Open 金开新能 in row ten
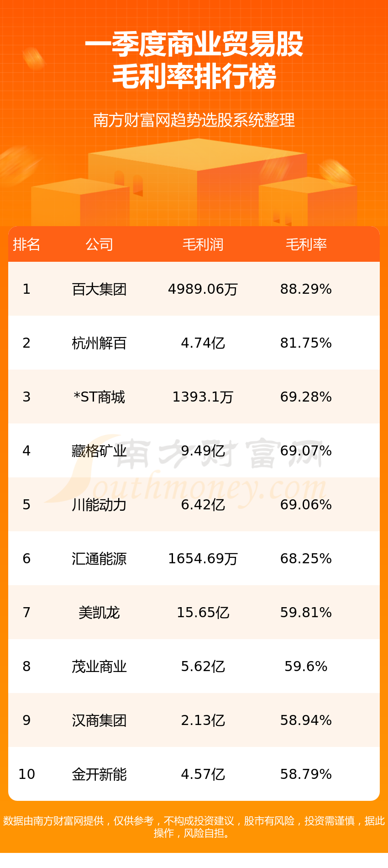Screen dimensions: 388x868 point(99,774)
